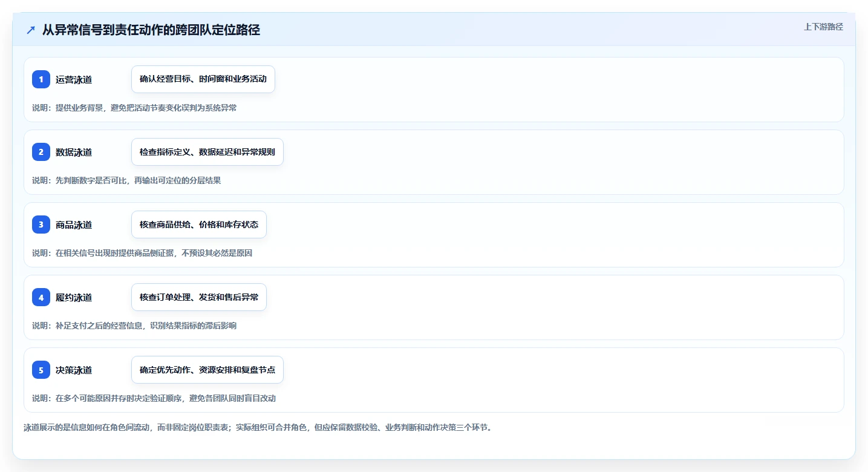Click the arrow icon beside the title
The height and width of the screenshot is (472, 868).
31,30
